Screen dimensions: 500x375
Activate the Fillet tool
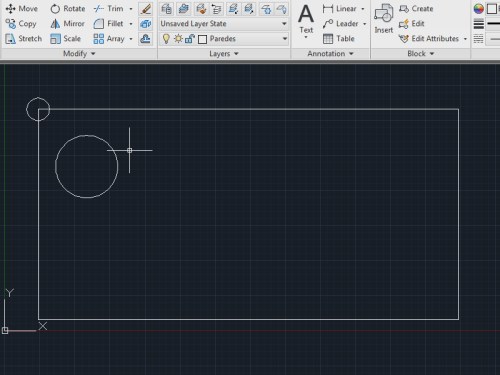pyautogui.click(x=108, y=24)
